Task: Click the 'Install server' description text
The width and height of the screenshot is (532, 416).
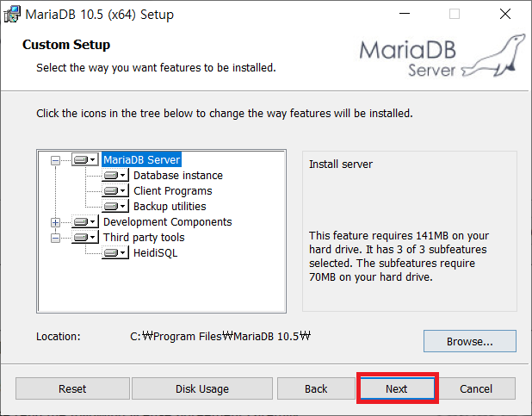Action: [x=341, y=164]
